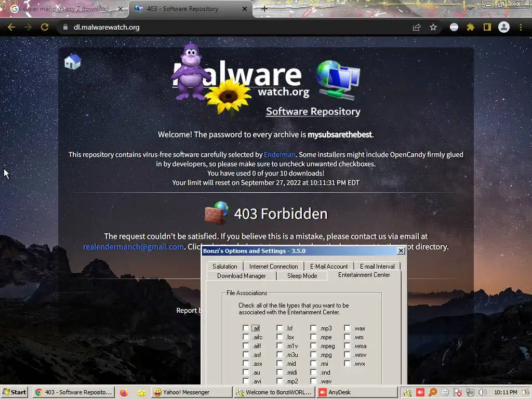
Task: Open the Download Manager tab
Action: click(241, 276)
